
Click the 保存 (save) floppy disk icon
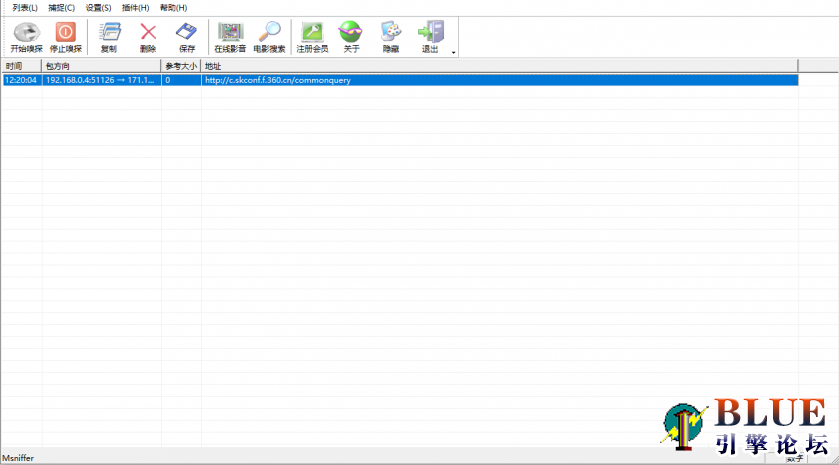186,36
